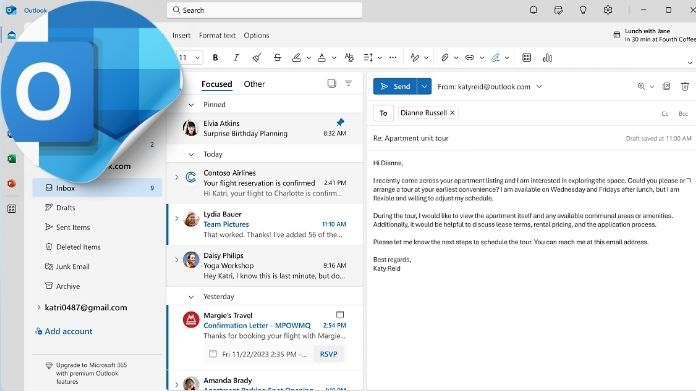696x391 pixels.
Task: Open the settings gear icon
Action: point(608,10)
